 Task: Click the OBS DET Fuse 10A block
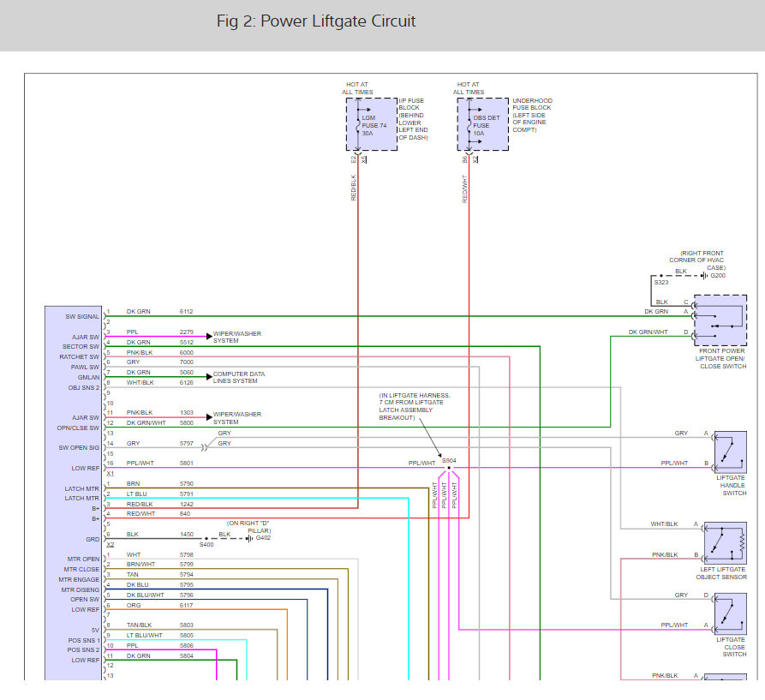click(x=482, y=124)
